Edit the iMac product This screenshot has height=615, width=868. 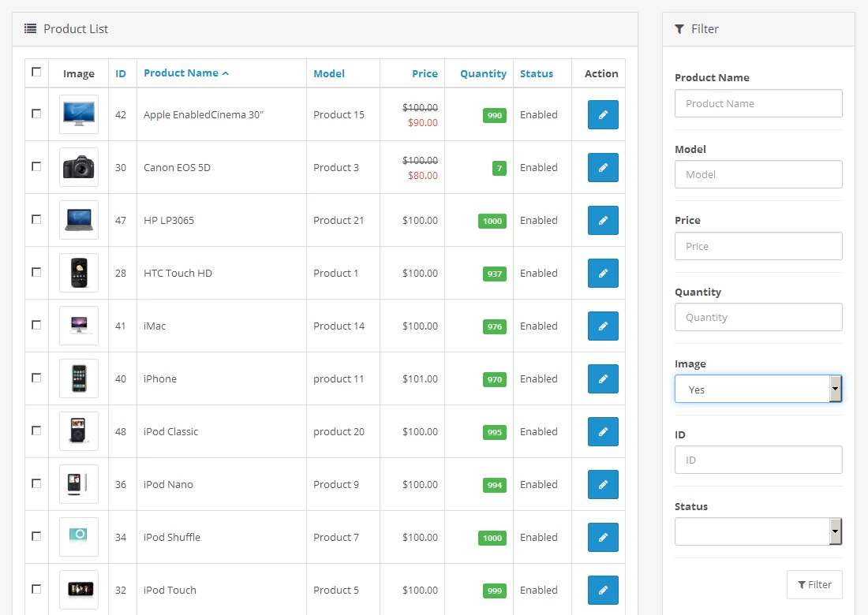[x=603, y=326]
